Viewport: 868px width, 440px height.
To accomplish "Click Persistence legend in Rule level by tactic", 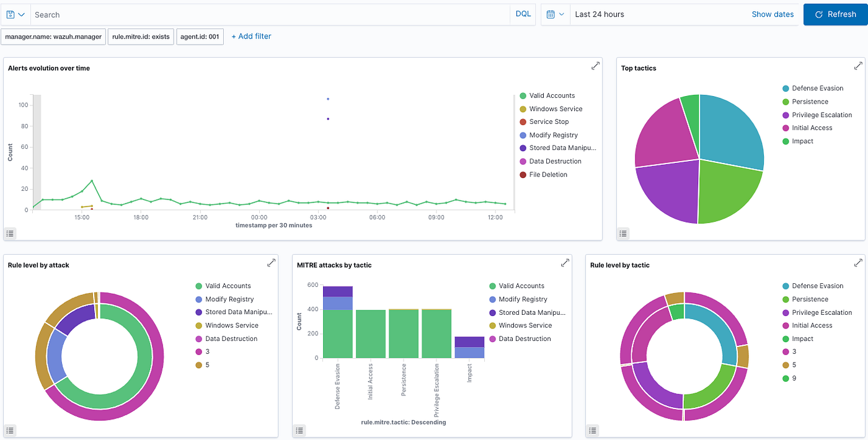I will (x=805, y=299).
